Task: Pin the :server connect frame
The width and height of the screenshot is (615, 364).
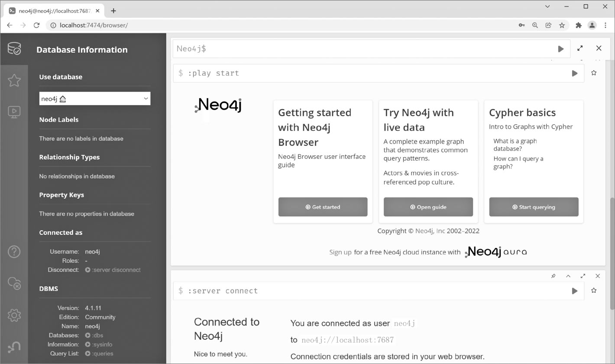Action: (x=553, y=276)
